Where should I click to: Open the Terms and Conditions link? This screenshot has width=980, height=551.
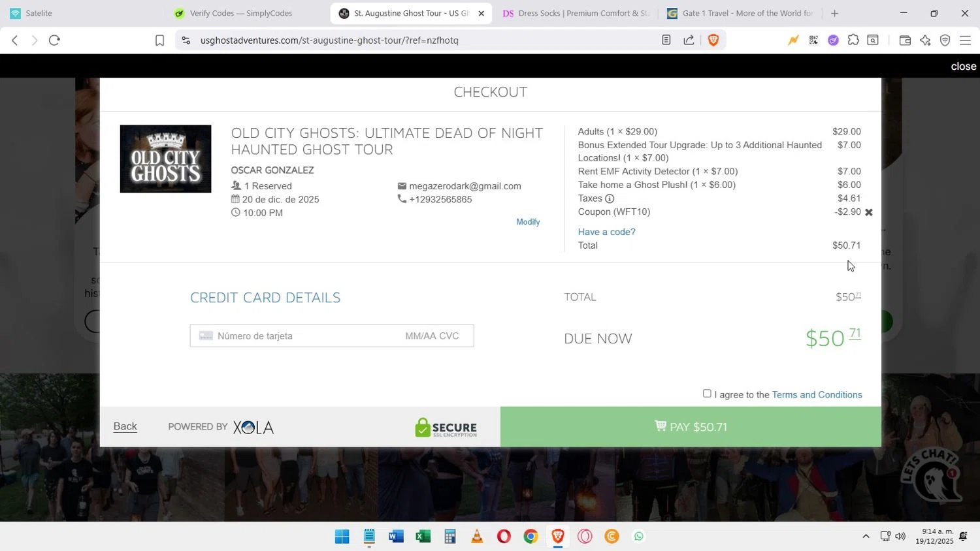coord(817,394)
